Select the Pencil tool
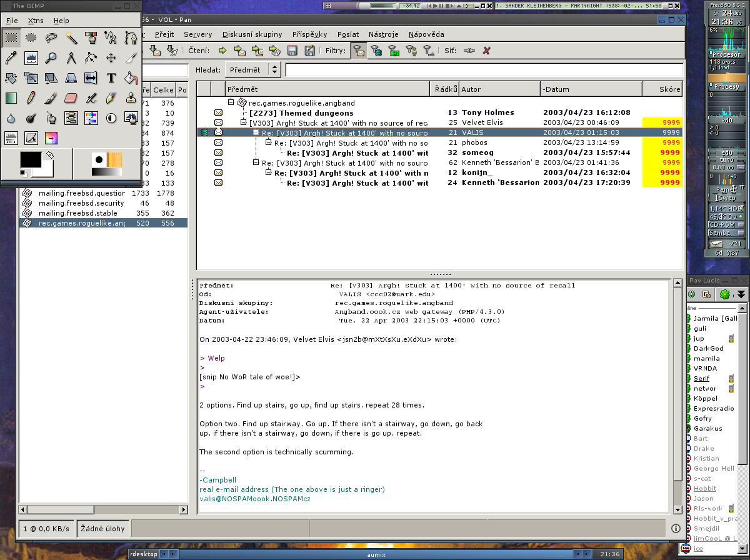Screen dimensions: 750x560 [31, 98]
